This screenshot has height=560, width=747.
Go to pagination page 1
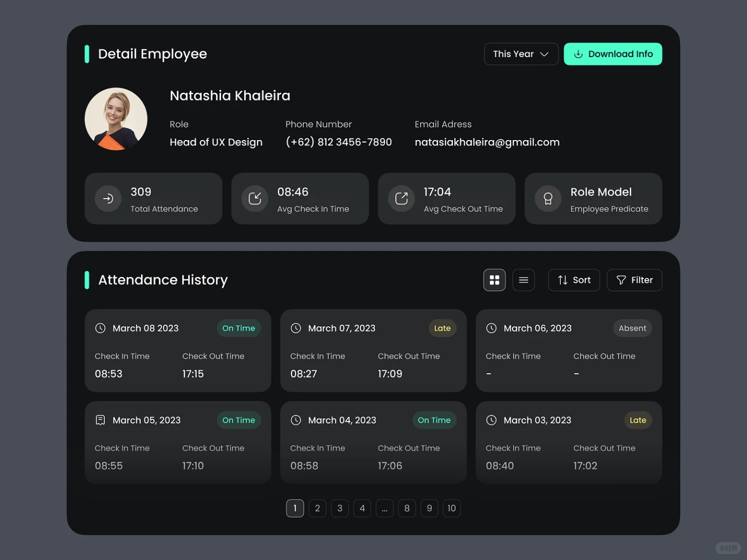point(295,508)
